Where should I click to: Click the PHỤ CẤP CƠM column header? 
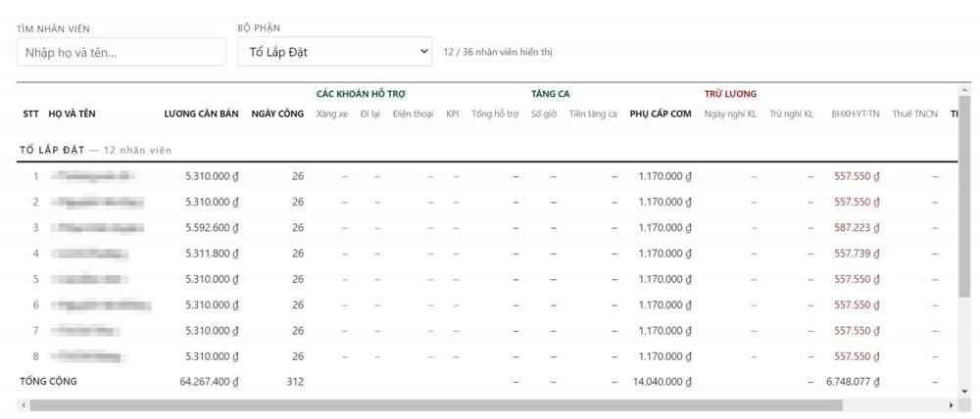(661, 115)
